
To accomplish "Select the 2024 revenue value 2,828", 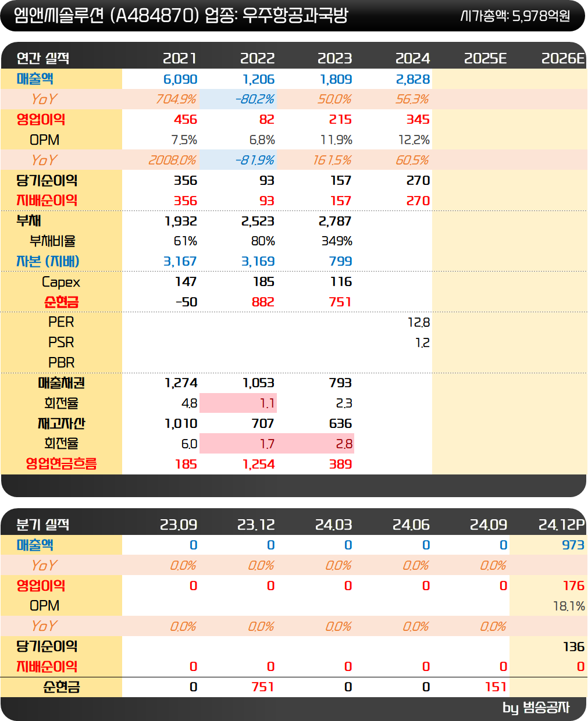I will pos(413,79).
